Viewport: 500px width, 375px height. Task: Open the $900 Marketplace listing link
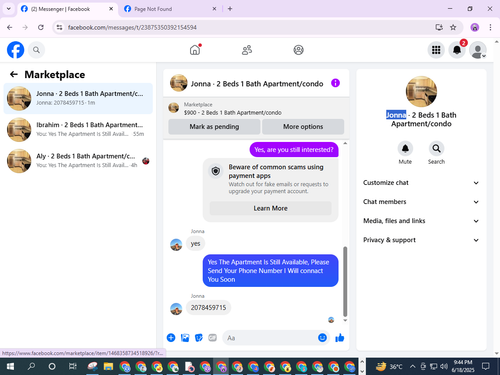click(x=233, y=113)
